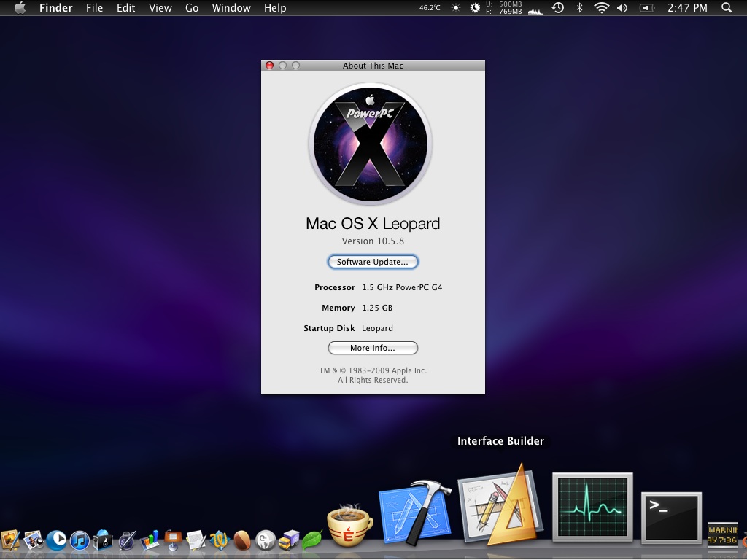Launch Interface Builder from the Dock
Viewport: 747px width, 560px height.
click(500, 505)
